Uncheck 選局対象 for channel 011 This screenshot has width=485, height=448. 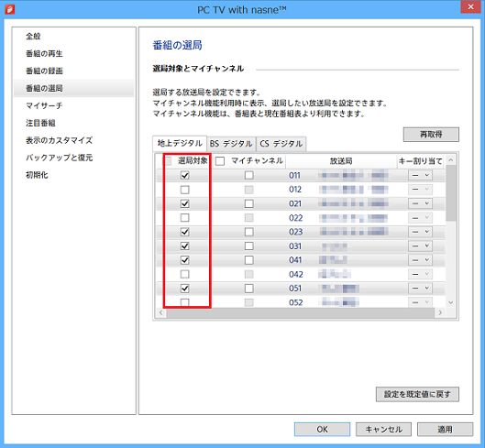184,175
